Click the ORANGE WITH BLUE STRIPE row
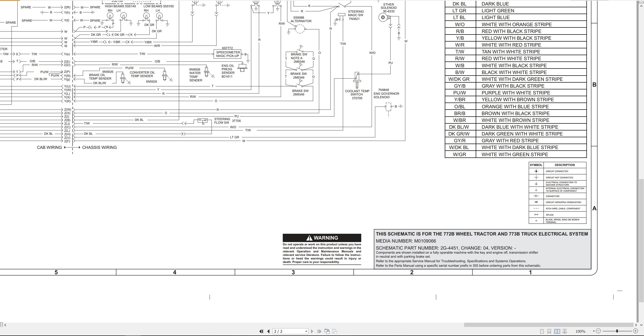The height and width of the screenshot is (336, 644). (516, 107)
